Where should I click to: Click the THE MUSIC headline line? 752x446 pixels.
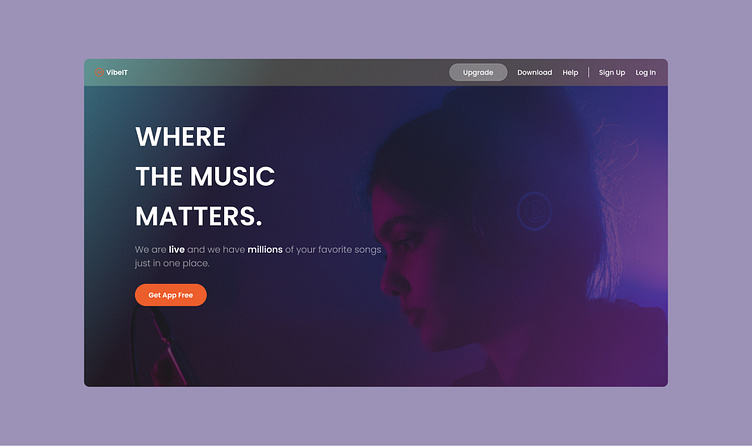pyautogui.click(x=205, y=176)
